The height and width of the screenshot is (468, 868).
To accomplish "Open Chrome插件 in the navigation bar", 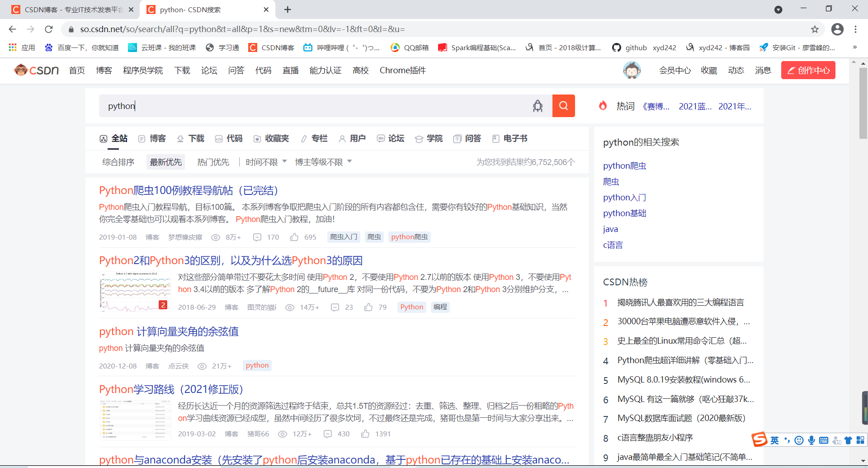I will point(403,70).
